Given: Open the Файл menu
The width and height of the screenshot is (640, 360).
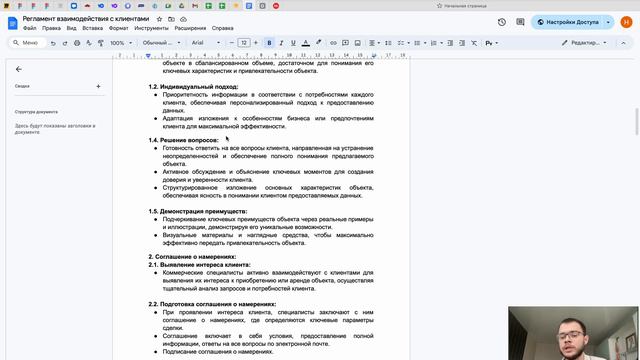Looking at the screenshot, I should (30, 28).
